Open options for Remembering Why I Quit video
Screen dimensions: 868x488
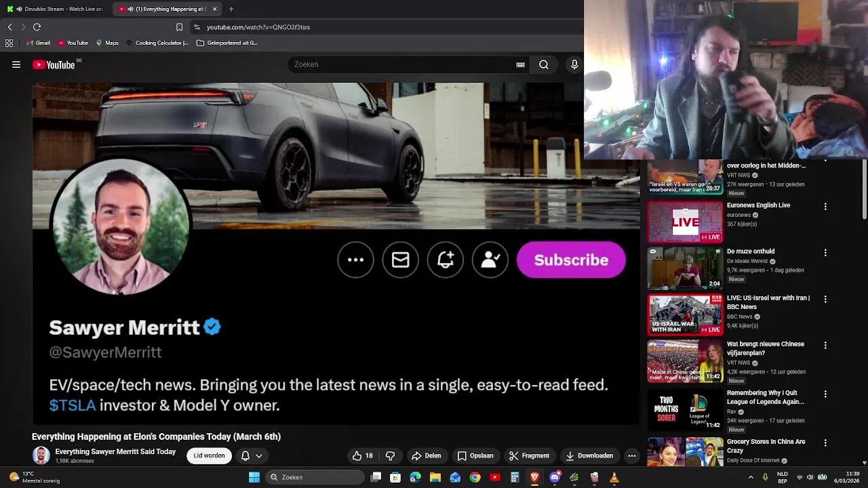825,394
